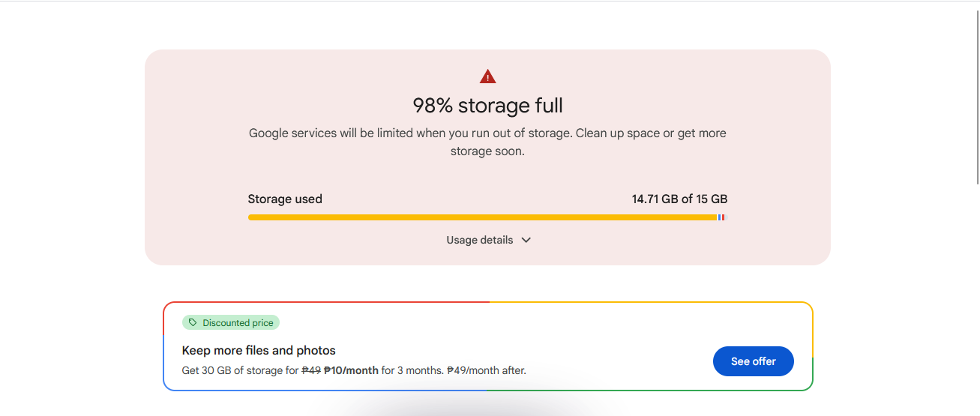Click the red segment of storage bar
Image resolution: width=980 pixels, height=416 pixels.
723,217
